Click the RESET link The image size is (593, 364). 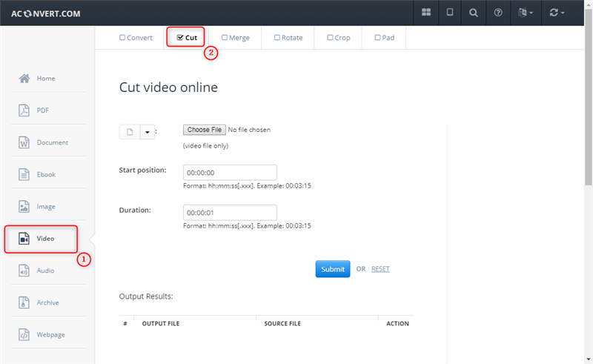[x=380, y=269]
